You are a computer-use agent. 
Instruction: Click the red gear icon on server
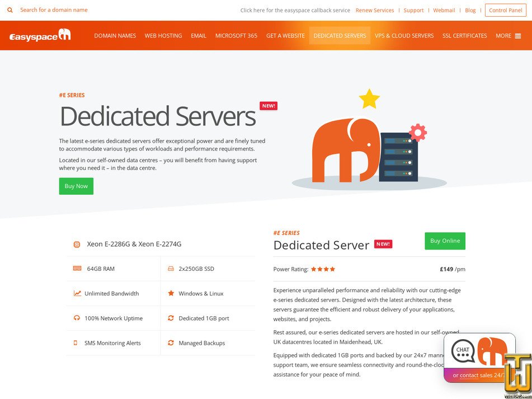pos(418,133)
